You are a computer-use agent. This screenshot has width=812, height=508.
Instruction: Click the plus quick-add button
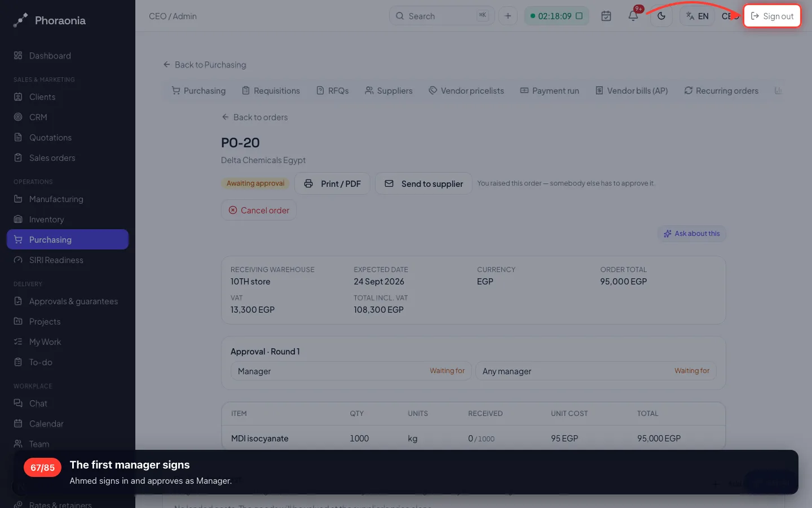pos(507,16)
